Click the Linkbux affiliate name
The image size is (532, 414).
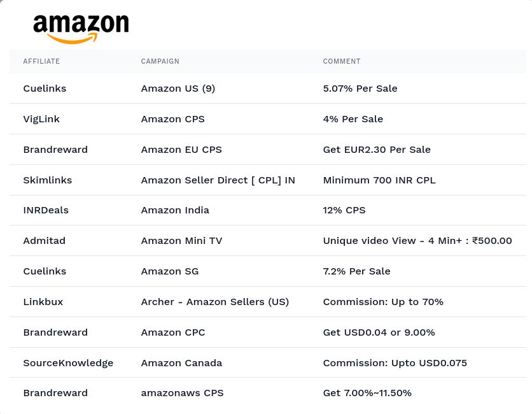tap(43, 302)
